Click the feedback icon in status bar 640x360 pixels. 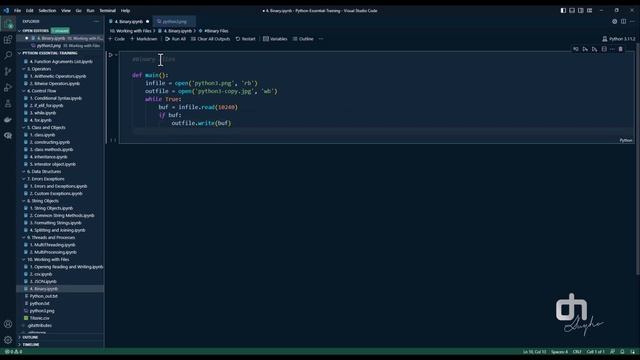point(613,351)
